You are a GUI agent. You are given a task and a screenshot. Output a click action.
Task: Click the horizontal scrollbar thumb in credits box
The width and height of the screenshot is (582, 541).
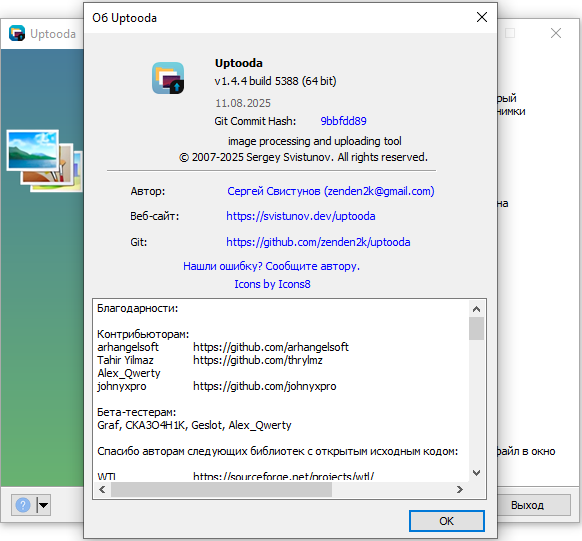(x=221, y=490)
